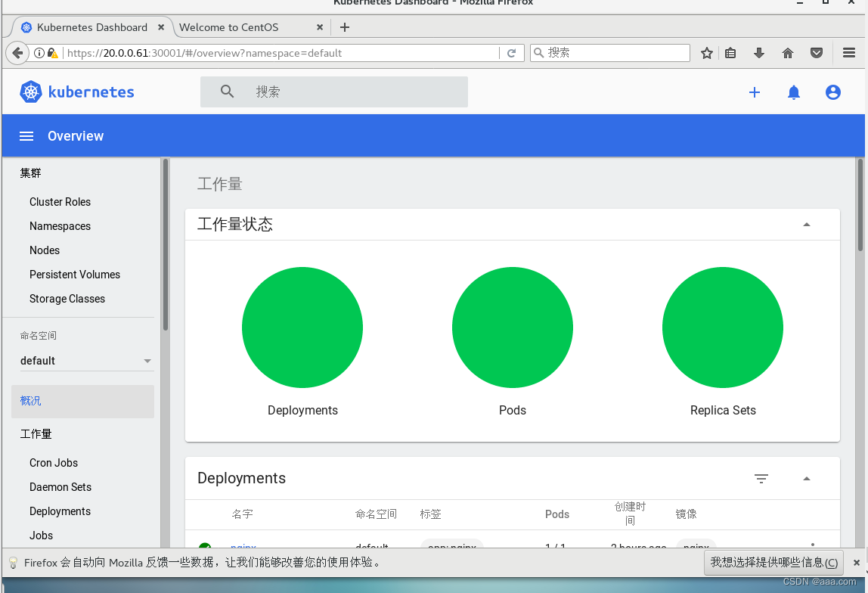Toggle the hamburger menu beside Overview
Image resolution: width=868 pixels, height=593 pixels.
pos(26,136)
